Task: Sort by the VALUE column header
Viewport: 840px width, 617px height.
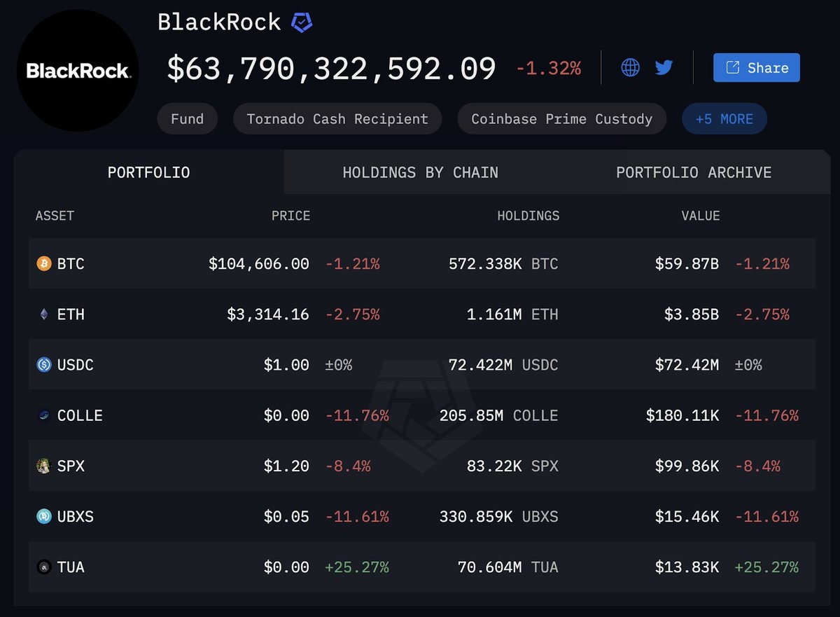Action: (x=700, y=216)
